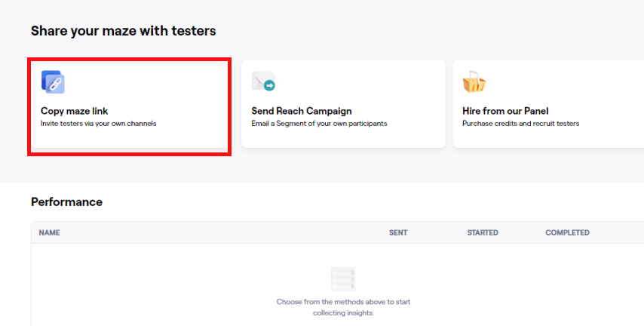This screenshot has height=326, width=644.
Task: Choose "Hire from our Panel" title
Action: click(x=505, y=111)
